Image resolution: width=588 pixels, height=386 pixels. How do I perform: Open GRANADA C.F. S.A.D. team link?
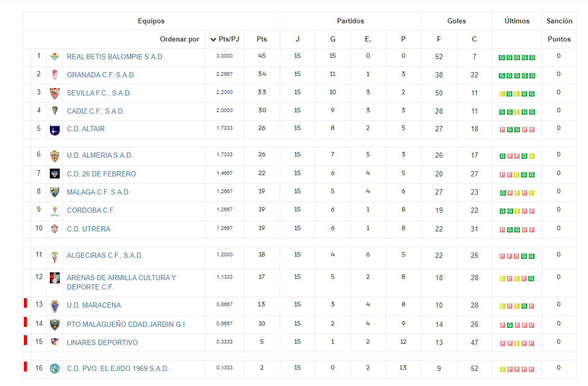pyautogui.click(x=101, y=75)
